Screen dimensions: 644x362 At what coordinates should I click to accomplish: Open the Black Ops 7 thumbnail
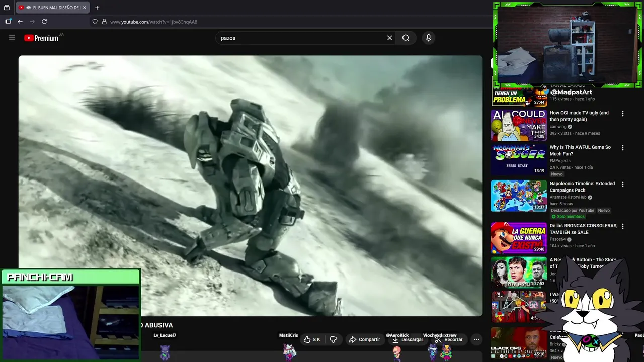[519, 343]
